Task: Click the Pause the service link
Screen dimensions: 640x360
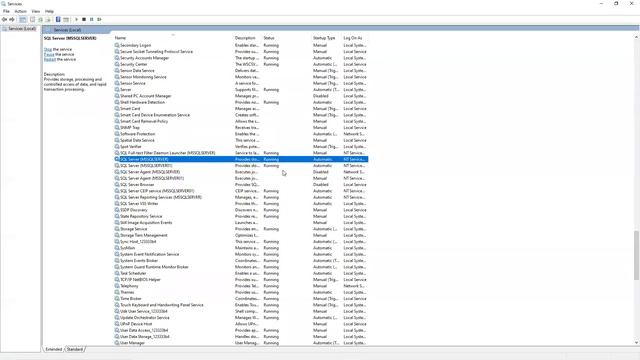Action: click(49, 54)
